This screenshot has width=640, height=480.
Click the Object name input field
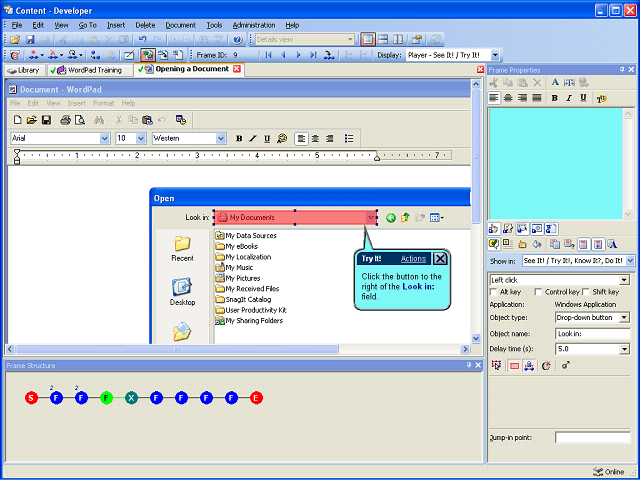592,334
